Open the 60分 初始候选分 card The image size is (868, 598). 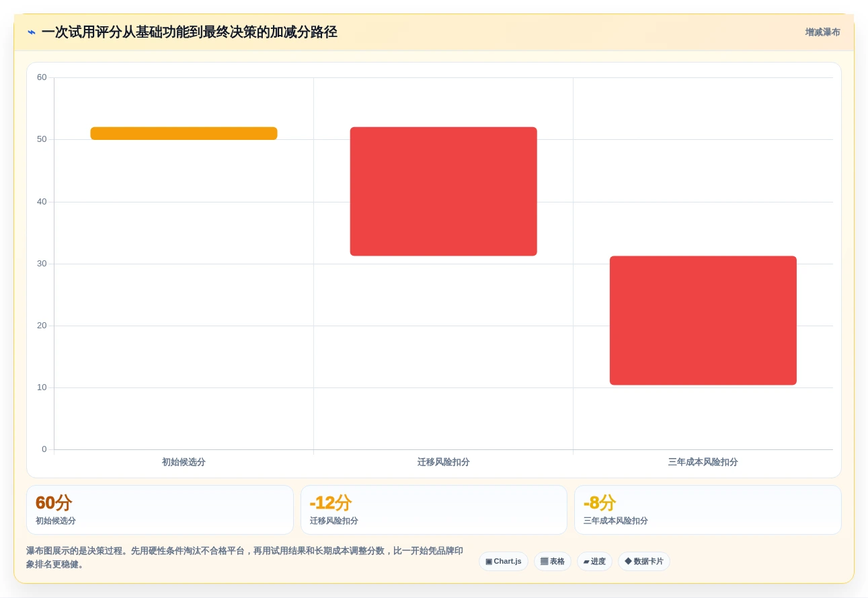click(x=160, y=510)
